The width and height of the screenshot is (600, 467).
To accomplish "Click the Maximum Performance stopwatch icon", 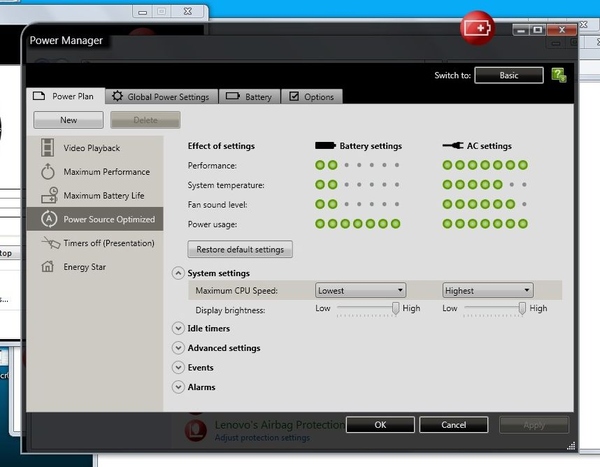I will 48,171.
